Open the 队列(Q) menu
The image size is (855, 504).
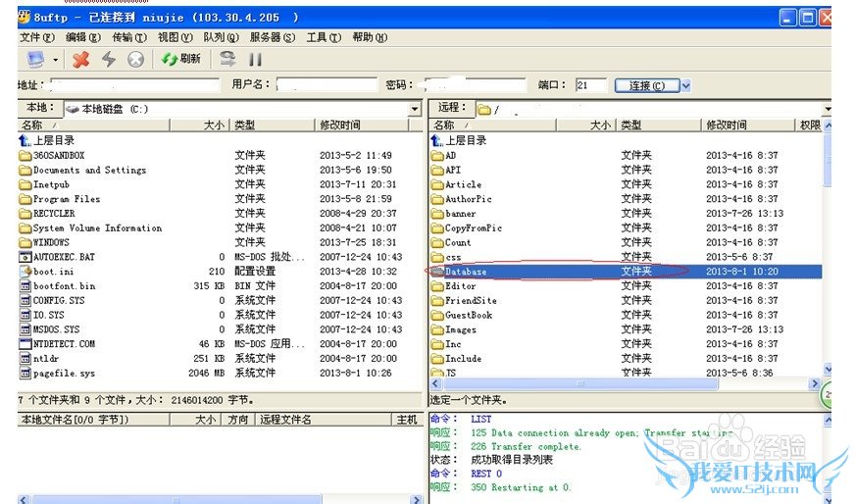221,37
